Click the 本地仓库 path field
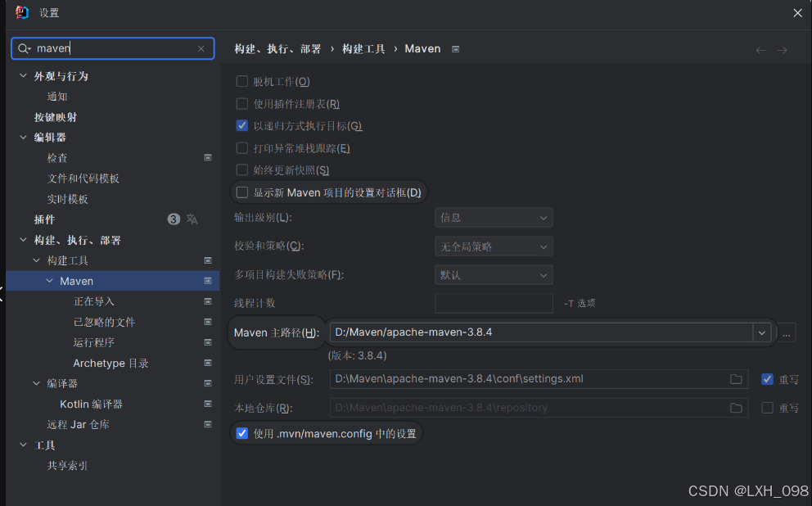This screenshot has height=506, width=812. pos(539,408)
